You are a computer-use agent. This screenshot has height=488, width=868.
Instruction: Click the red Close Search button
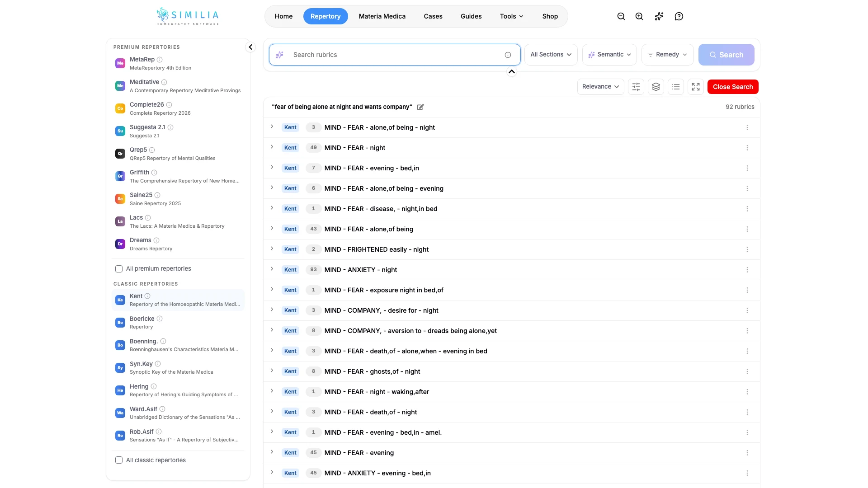coord(733,87)
